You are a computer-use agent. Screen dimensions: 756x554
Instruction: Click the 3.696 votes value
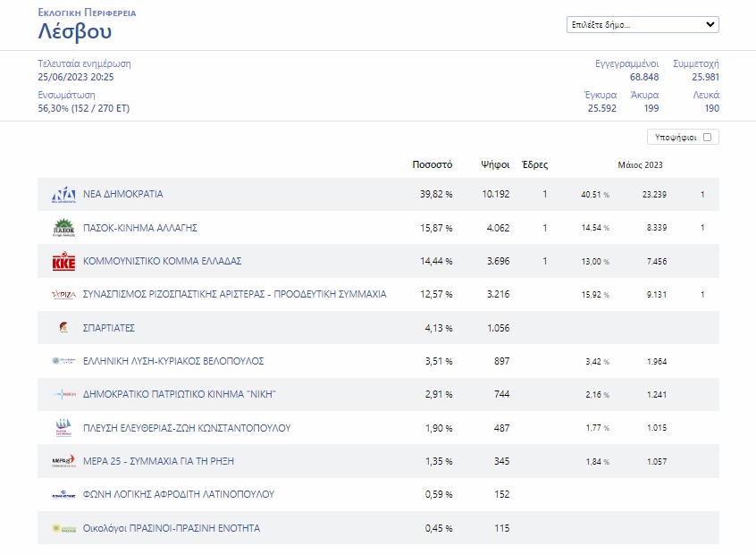click(498, 261)
